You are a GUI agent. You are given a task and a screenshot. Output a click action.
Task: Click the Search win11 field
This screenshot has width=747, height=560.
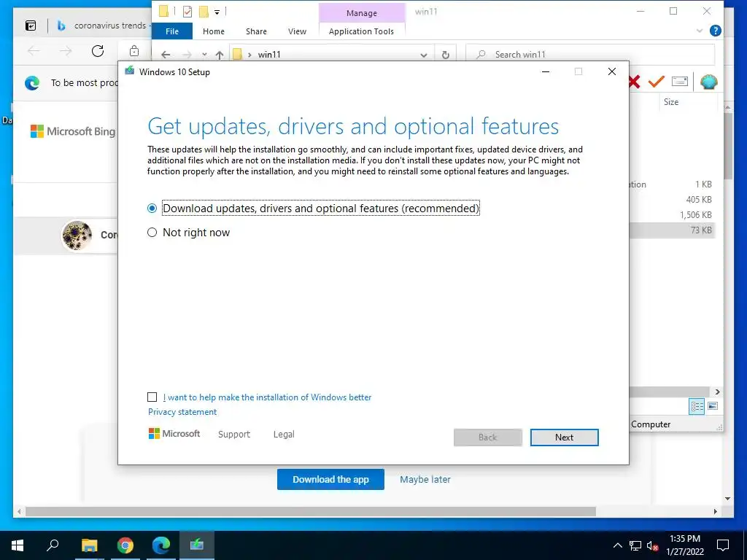click(x=590, y=55)
